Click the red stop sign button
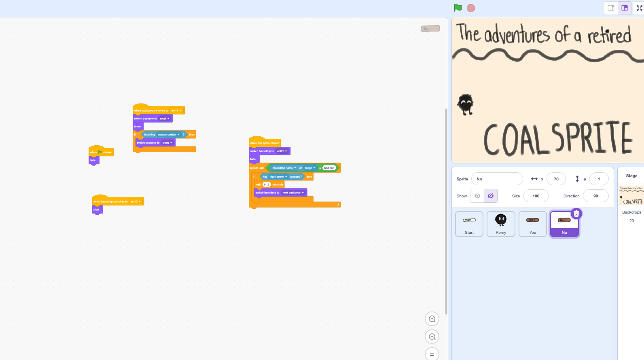The width and height of the screenshot is (644, 360). 471,8
